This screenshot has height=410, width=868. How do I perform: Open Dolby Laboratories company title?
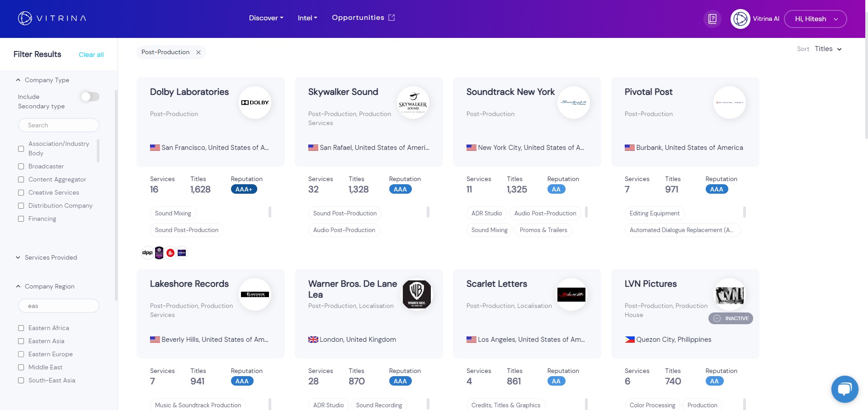[189, 92]
